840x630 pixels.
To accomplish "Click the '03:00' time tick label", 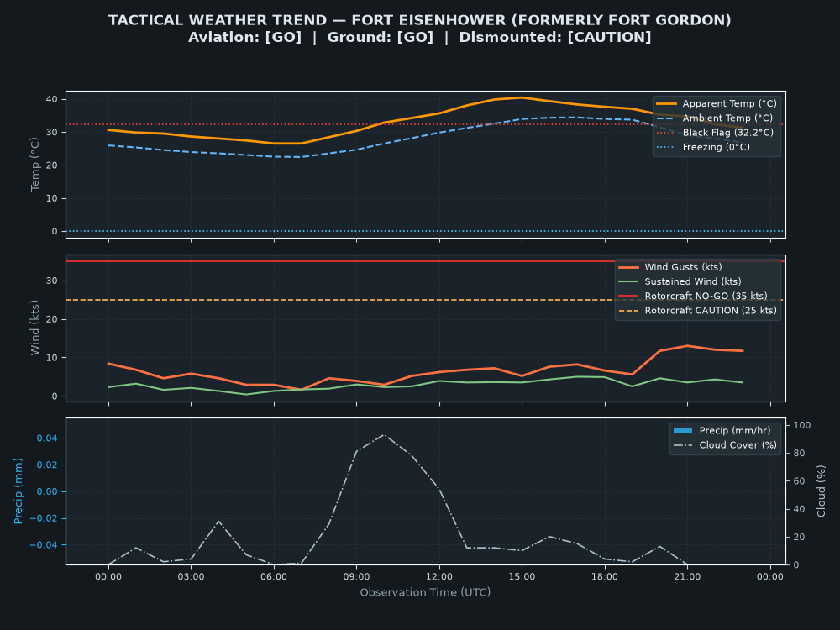I will point(192,576).
